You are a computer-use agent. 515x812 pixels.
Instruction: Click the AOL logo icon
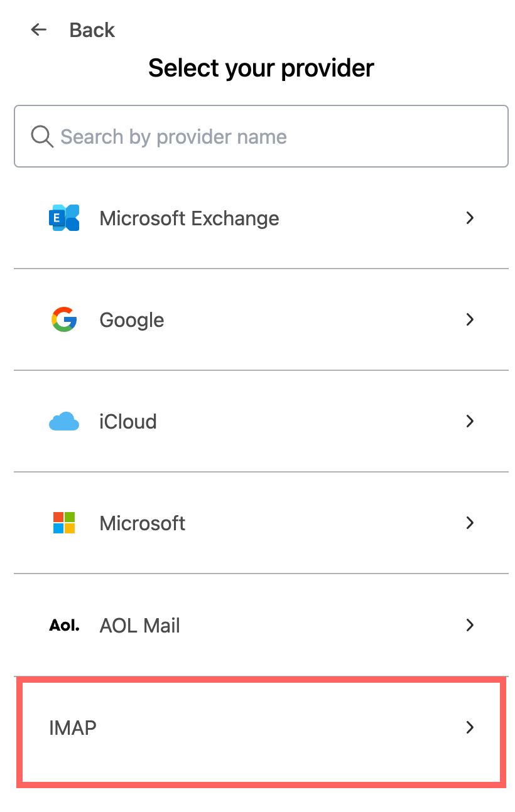pyautogui.click(x=64, y=625)
